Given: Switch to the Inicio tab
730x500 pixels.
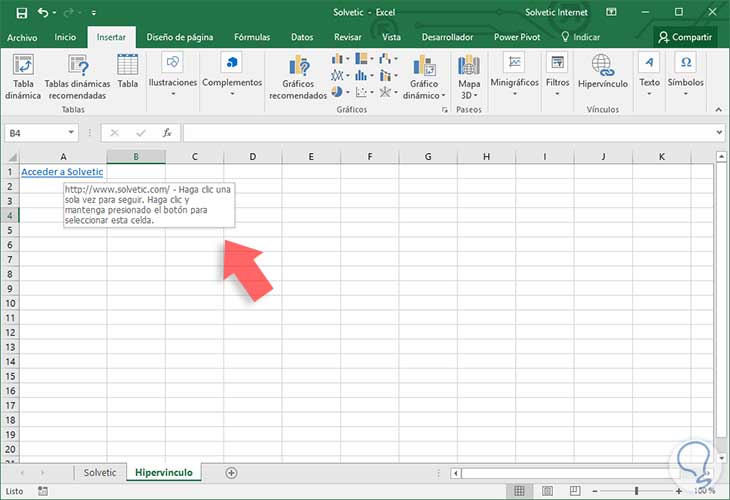Looking at the screenshot, I should [65, 37].
